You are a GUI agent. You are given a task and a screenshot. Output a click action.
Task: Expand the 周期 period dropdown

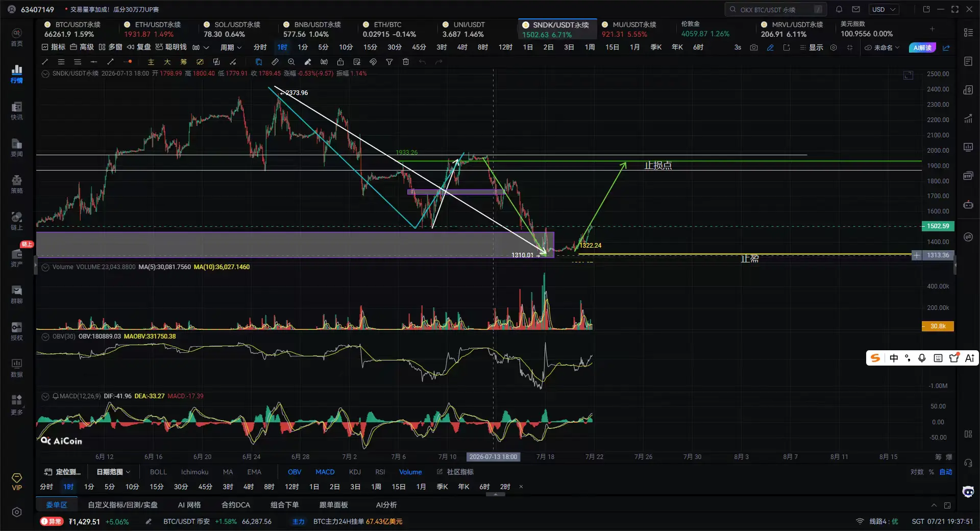click(x=231, y=47)
